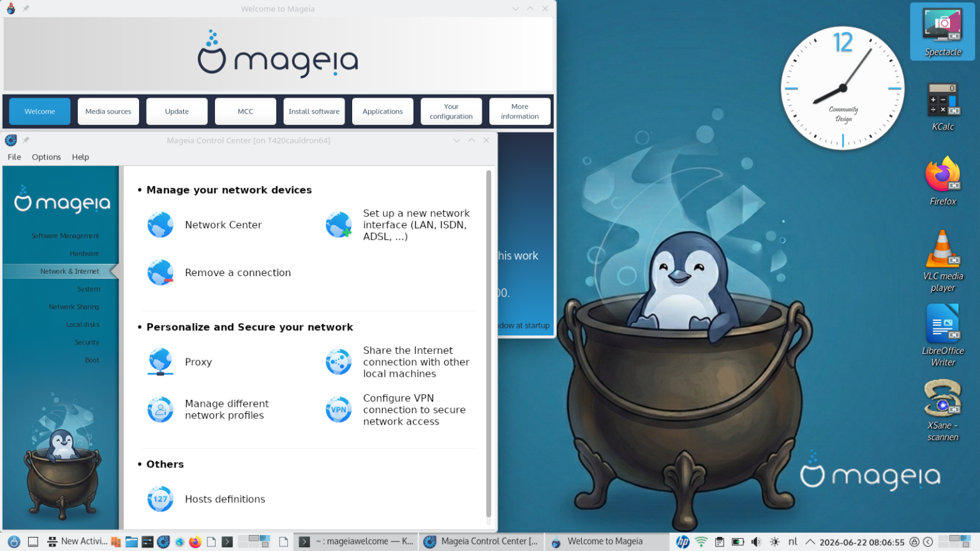This screenshot has height=551, width=980.
Task: Click the nl keyboard layout indicator
Action: pos(793,541)
